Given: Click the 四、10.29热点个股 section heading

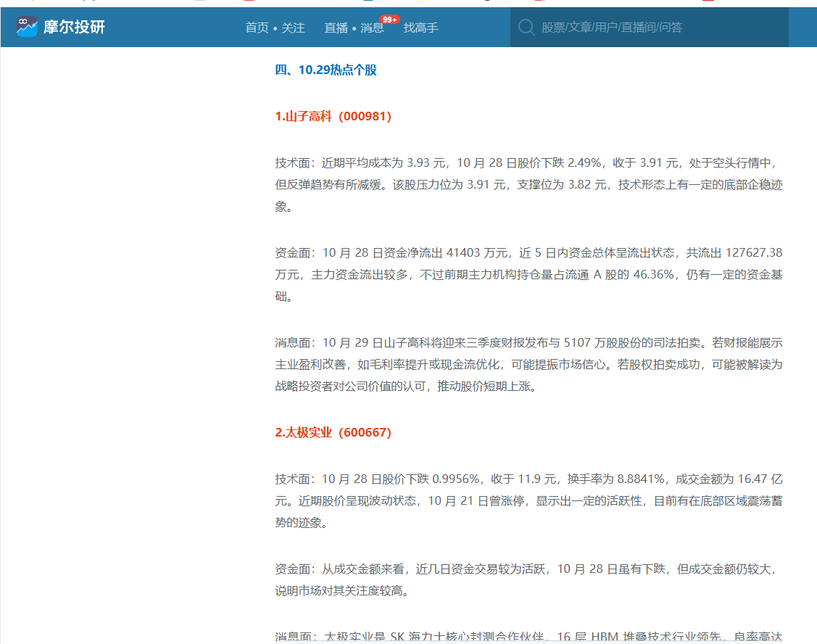Looking at the screenshot, I should pyautogui.click(x=325, y=70).
